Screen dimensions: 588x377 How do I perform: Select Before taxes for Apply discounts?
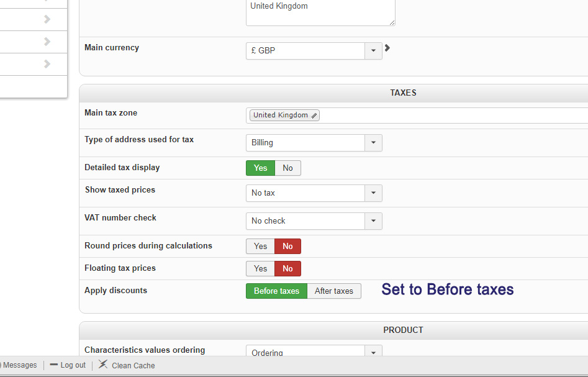pos(276,291)
